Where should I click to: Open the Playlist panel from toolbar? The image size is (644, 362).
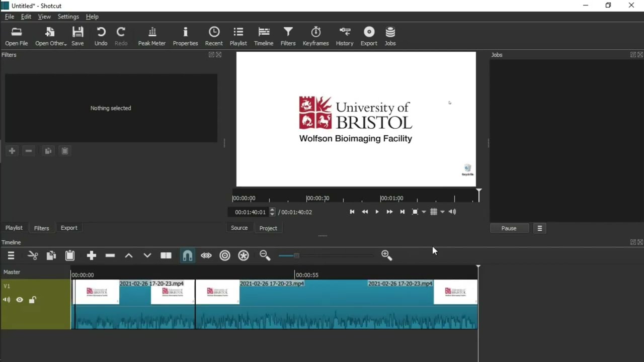(238, 37)
